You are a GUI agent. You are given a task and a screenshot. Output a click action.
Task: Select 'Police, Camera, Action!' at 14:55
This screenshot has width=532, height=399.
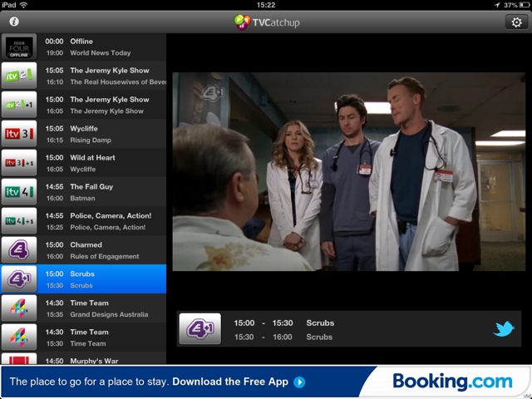tap(111, 216)
